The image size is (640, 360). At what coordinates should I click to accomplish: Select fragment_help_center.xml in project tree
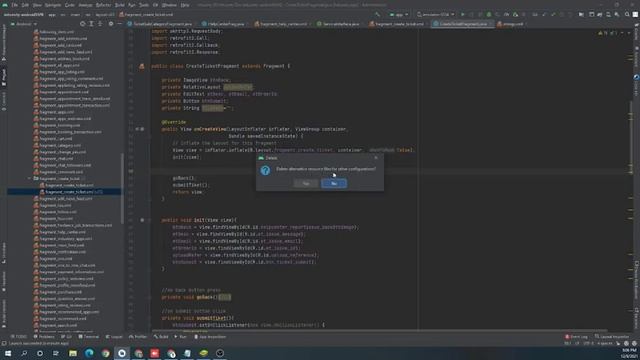coord(60,232)
